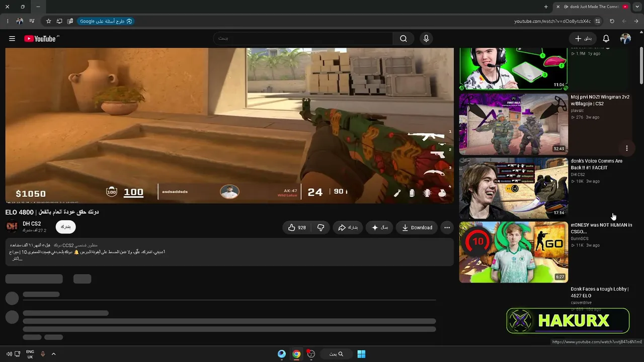The image size is (644, 362).
Task: Click the YouTube search magnifier button
Action: [x=404, y=39]
